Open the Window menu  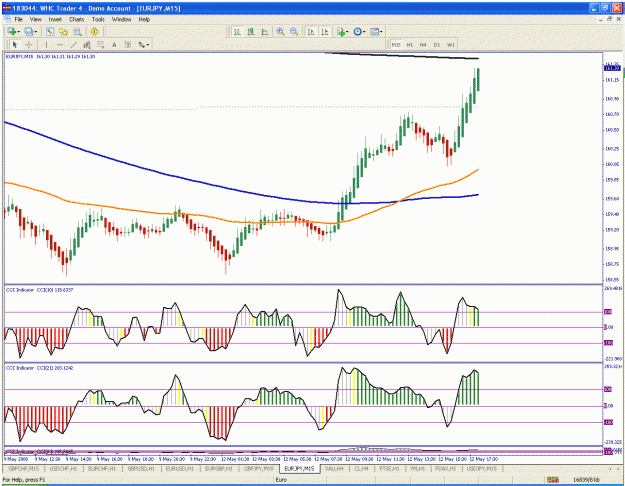(121, 19)
